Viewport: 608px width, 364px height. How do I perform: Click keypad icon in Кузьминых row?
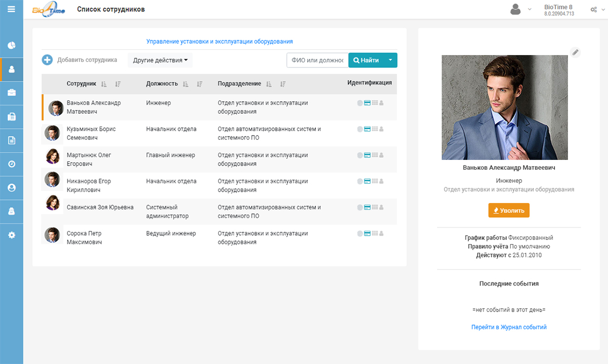coord(375,129)
